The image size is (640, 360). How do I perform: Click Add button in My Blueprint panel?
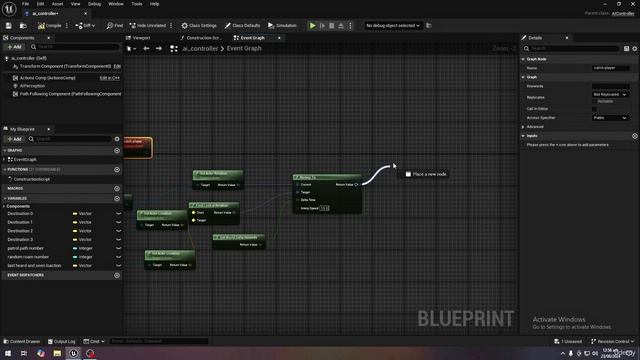(14, 139)
